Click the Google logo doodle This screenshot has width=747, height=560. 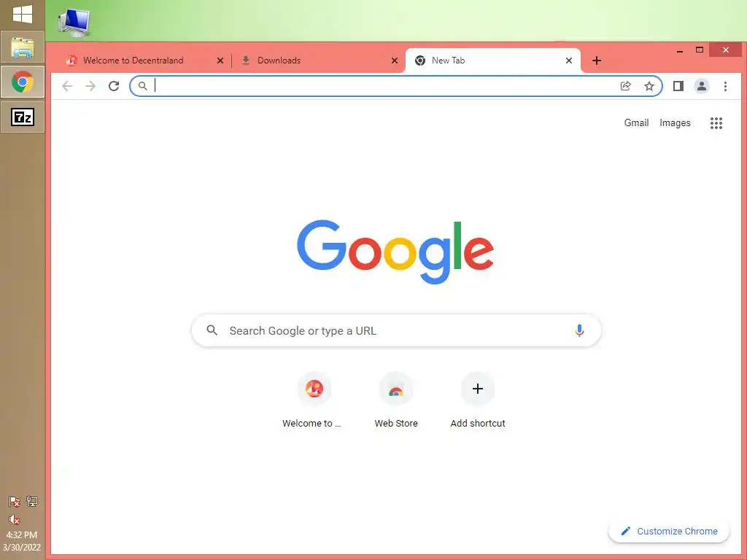click(x=395, y=252)
